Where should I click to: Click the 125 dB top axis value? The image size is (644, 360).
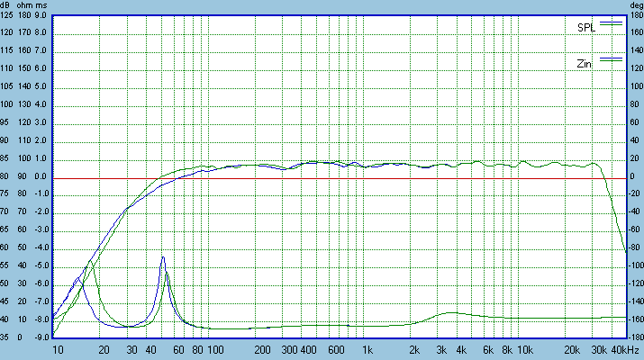[x=7, y=15]
